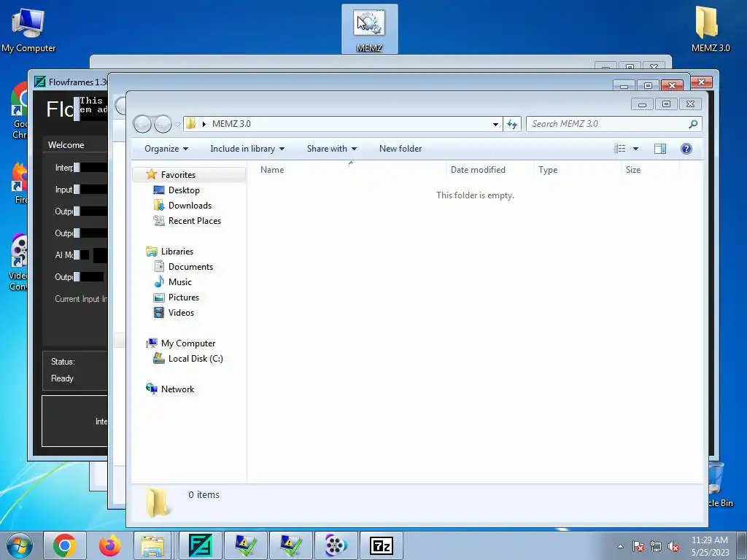Click the change view icon
This screenshot has height=560, width=747.
pos(620,149)
